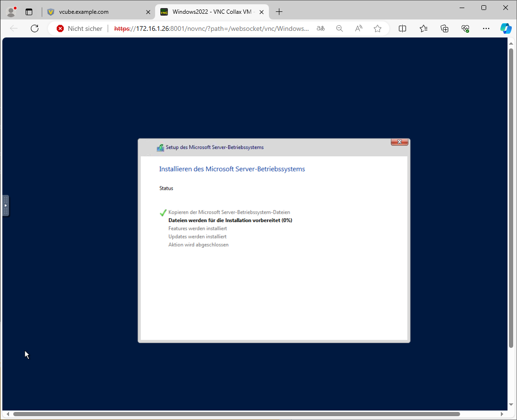The image size is (517, 420).
Task: Click the Nicht sicher security warning
Action: click(80, 28)
